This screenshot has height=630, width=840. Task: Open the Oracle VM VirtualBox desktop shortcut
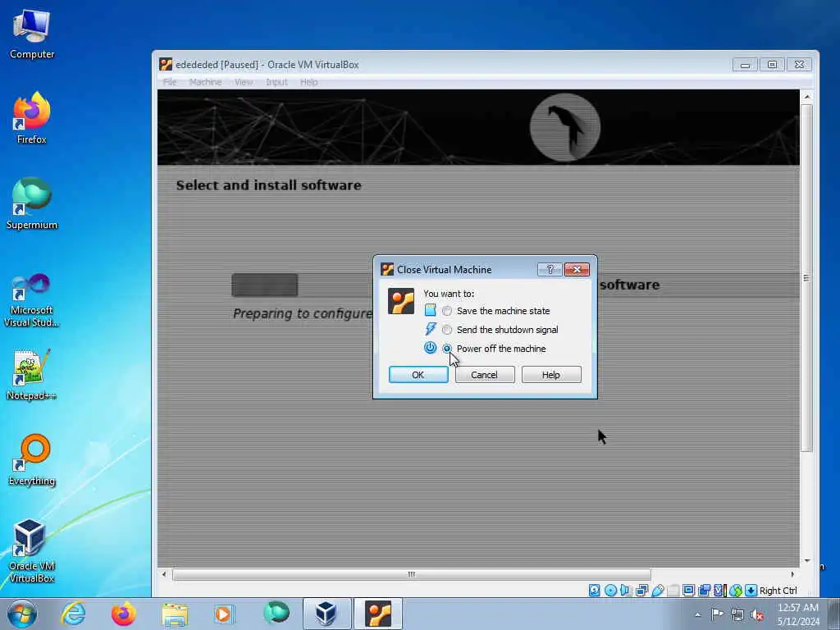(x=32, y=550)
